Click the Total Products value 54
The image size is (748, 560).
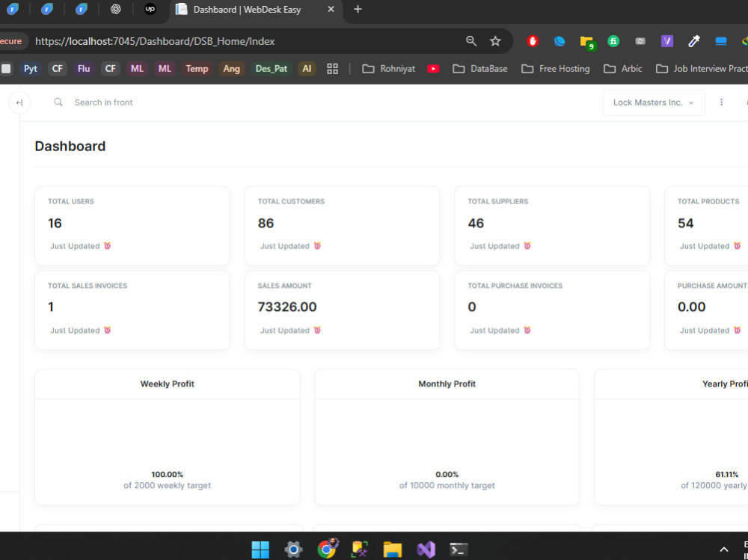click(x=685, y=224)
